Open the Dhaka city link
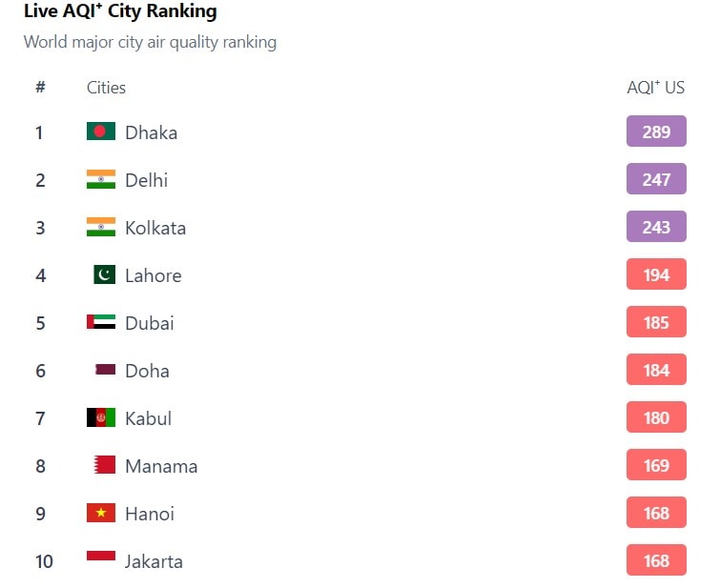The height and width of the screenshot is (588, 720). tap(151, 132)
